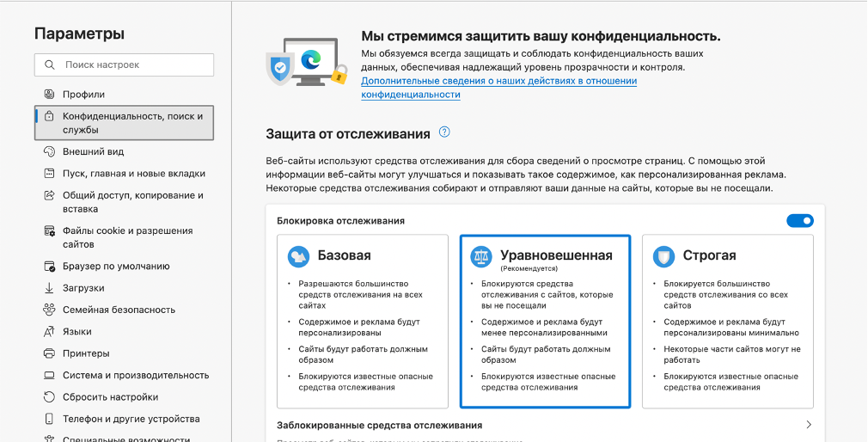
Task: Click the shield icon on the Строгая card
Action: (x=663, y=256)
